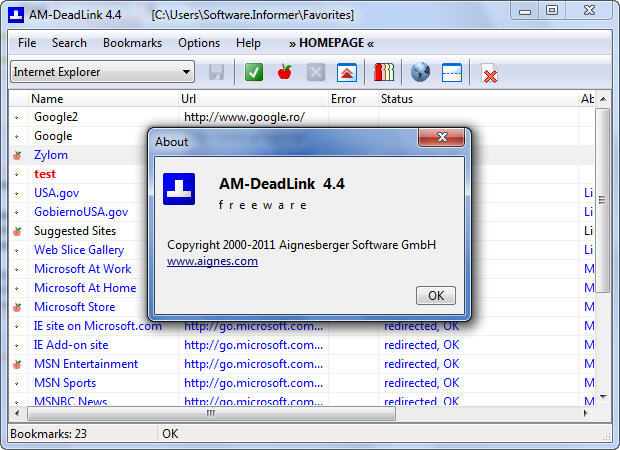Click the AM-DeadLink logo in About dialog
Viewport: 620px width, 450px height.
click(x=179, y=189)
